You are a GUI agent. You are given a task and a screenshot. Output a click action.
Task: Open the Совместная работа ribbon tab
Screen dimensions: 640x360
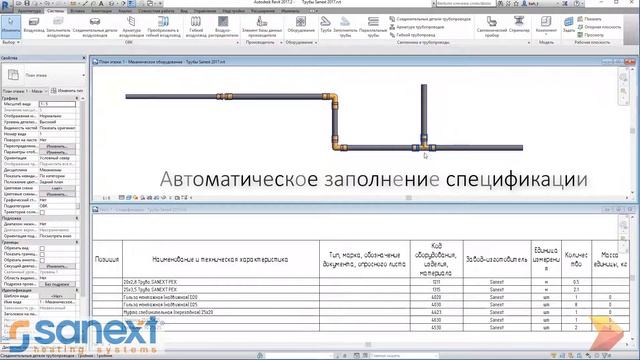[156, 11]
